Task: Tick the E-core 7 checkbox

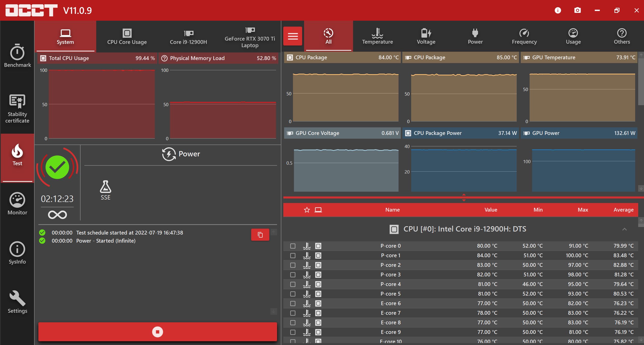Action: (x=293, y=313)
